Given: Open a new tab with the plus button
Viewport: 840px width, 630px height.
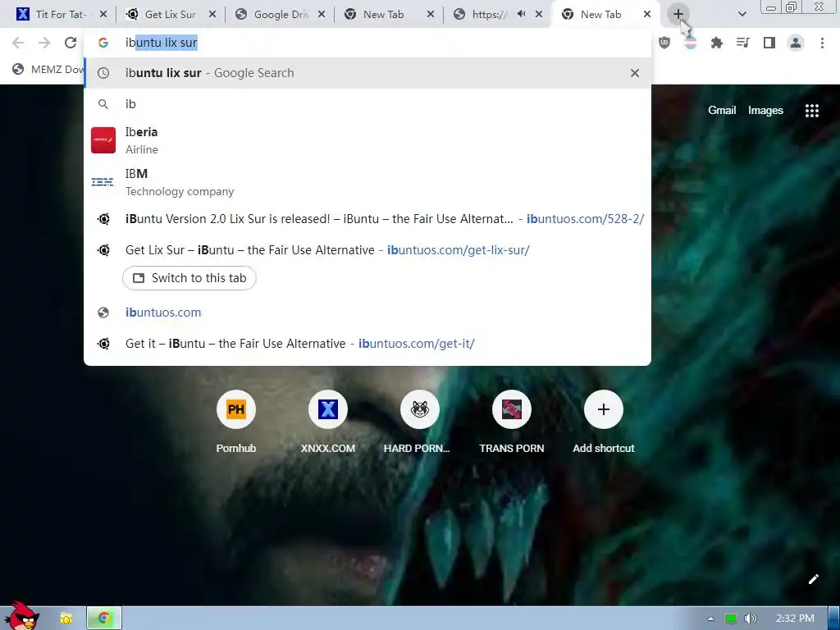Looking at the screenshot, I should pos(678,14).
